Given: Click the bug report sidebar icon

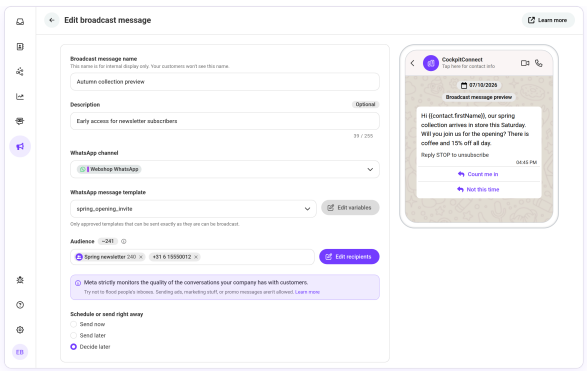Looking at the screenshot, I should [x=20, y=280].
